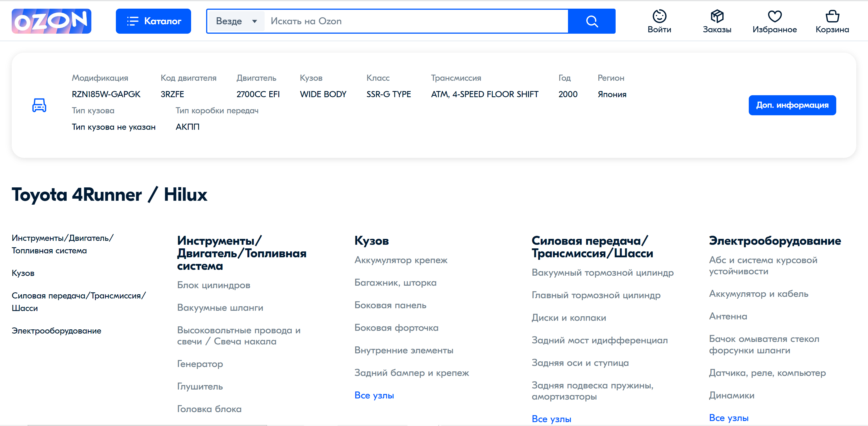
Task: Open the Кузов section heading
Action: 371,241
